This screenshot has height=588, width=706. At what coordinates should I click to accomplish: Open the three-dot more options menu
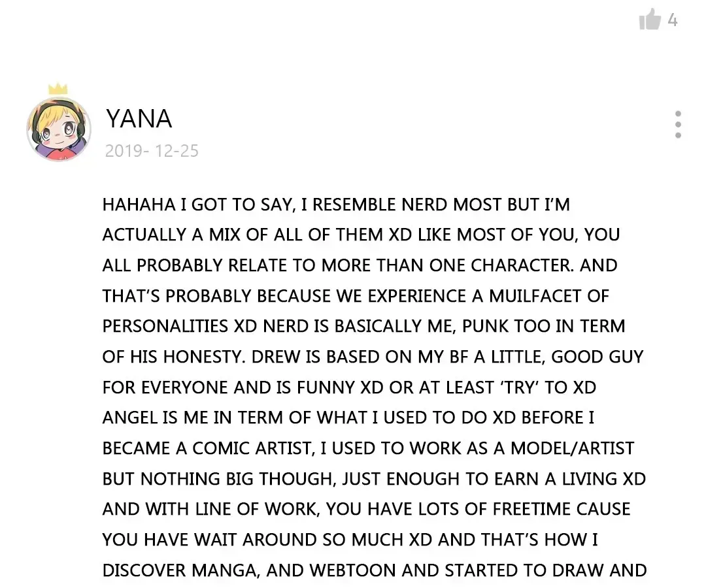coord(678,124)
